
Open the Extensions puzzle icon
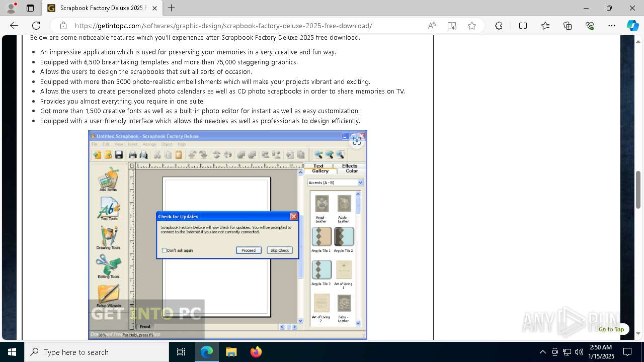pyautogui.click(x=499, y=26)
